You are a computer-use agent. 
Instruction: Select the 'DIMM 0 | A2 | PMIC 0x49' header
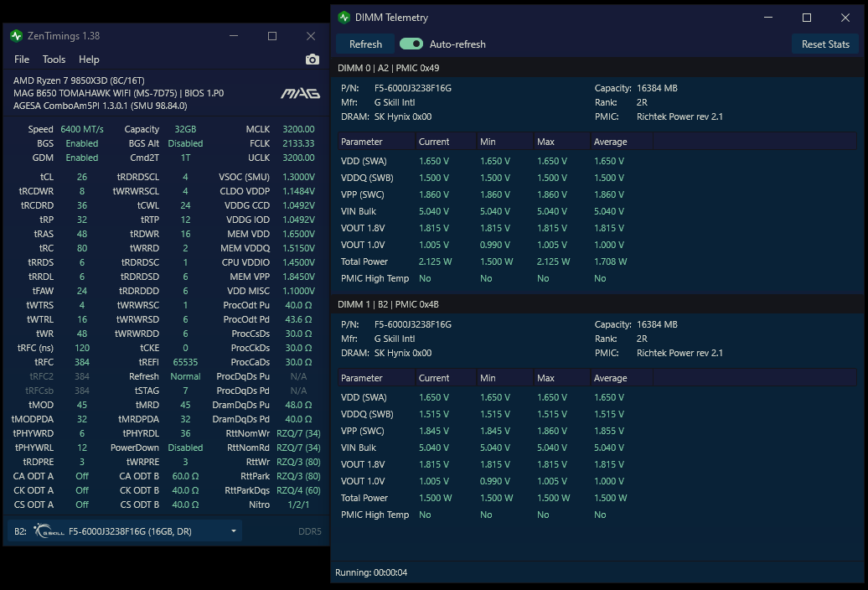pos(389,68)
